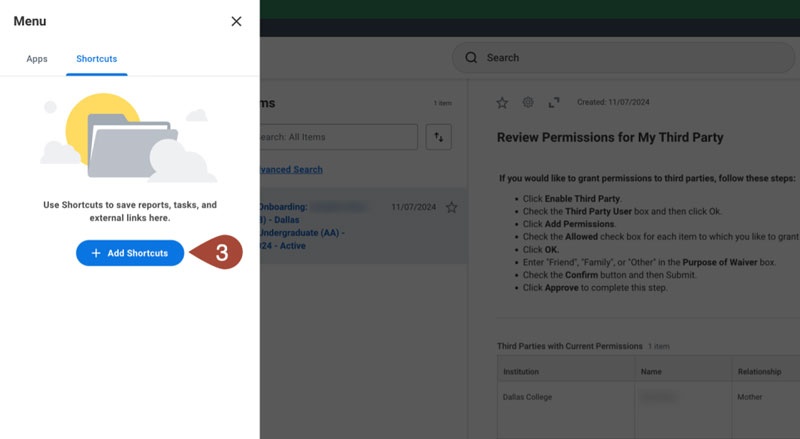
Task: Switch to the Apps tab
Action: 37,59
